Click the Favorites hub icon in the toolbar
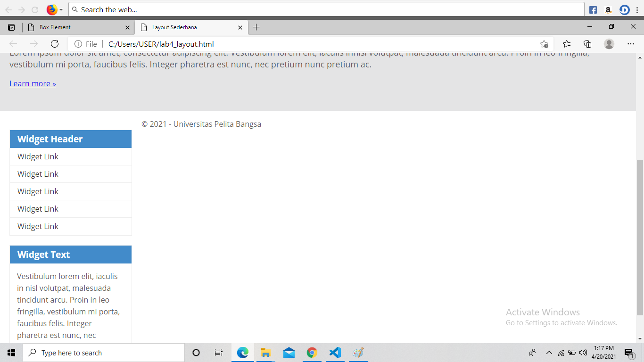This screenshot has height=362, width=644. click(x=566, y=43)
